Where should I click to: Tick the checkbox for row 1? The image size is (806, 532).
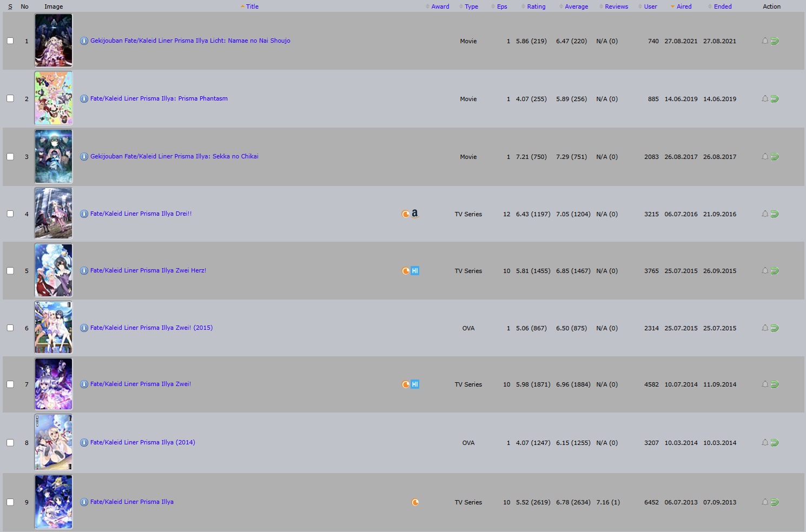coord(10,41)
